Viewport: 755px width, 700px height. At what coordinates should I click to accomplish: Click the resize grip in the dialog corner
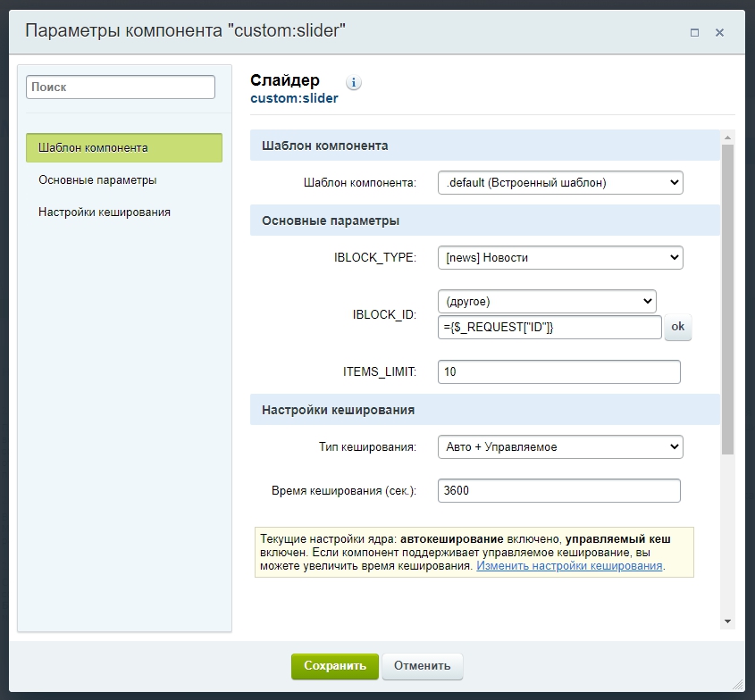pos(738,684)
